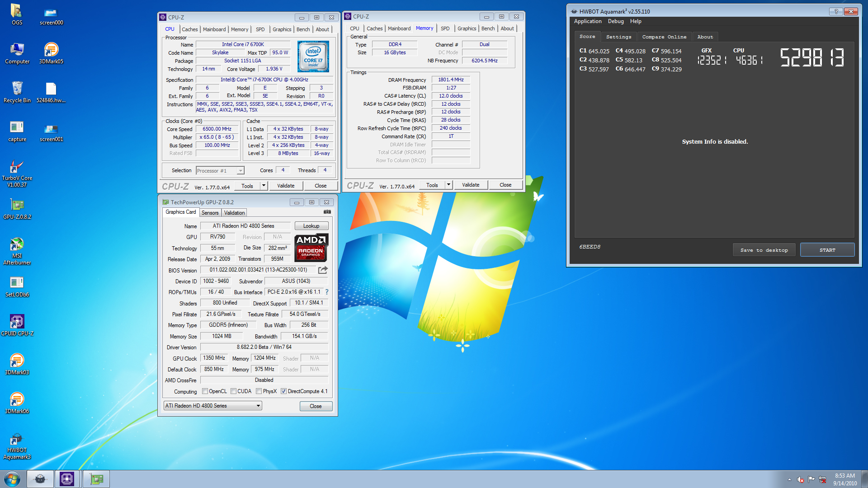
Task: Switch to HWBOT Aquamark taskbar button
Action: [40, 479]
